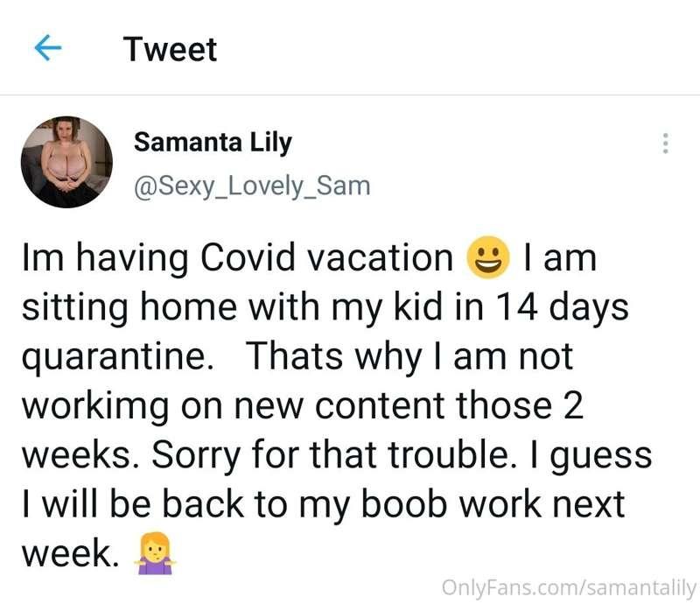Open the three-dot more options menu
The width and height of the screenshot is (700, 604).
point(665,144)
